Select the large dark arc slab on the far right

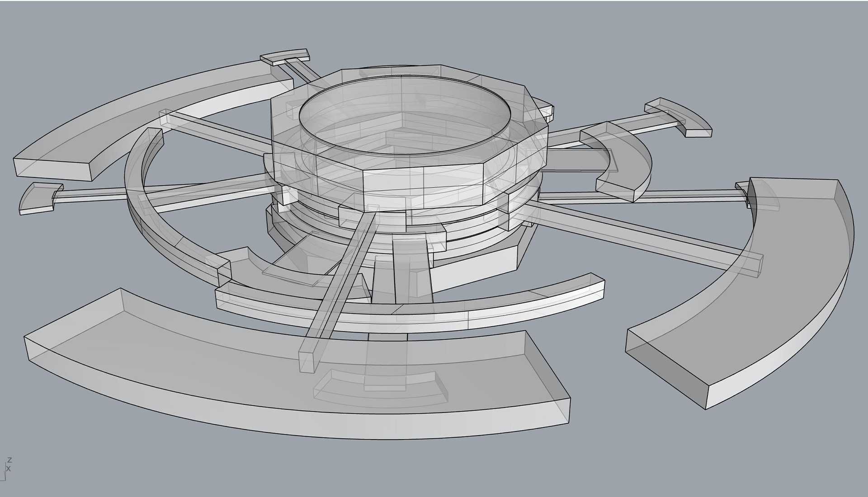[x=740, y=294]
